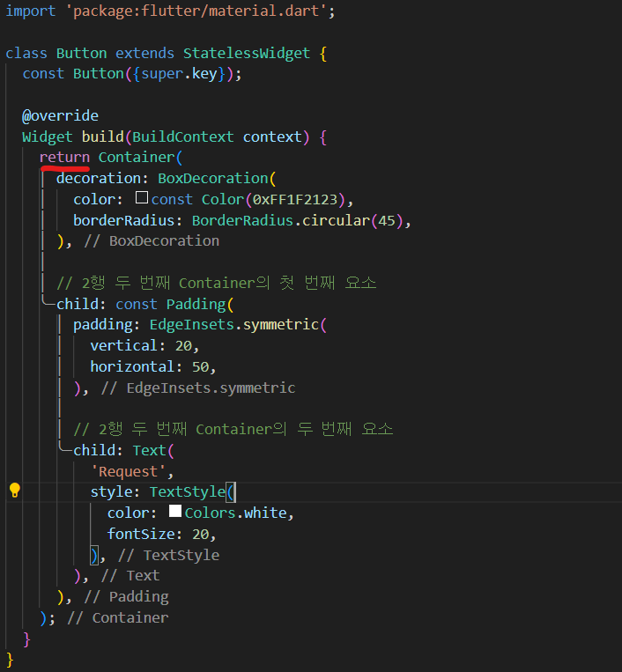Click the '// TextStyle' closing label
Screen dimensions: 622x672
[168, 555]
